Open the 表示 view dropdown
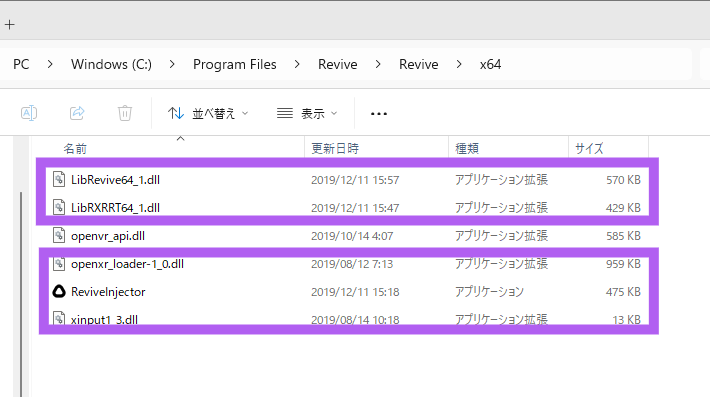The image size is (710, 397). point(307,113)
